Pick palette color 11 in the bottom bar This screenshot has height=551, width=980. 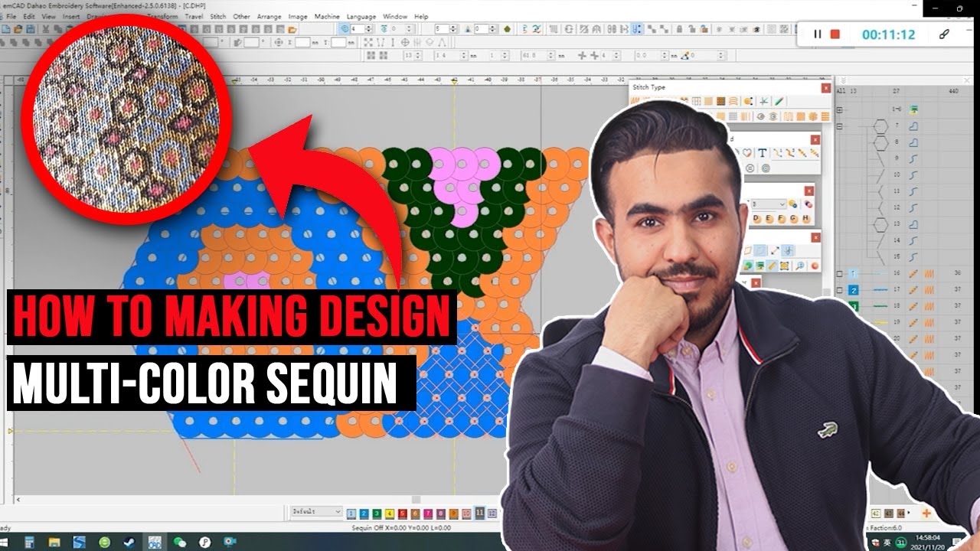(x=480, y=512)
